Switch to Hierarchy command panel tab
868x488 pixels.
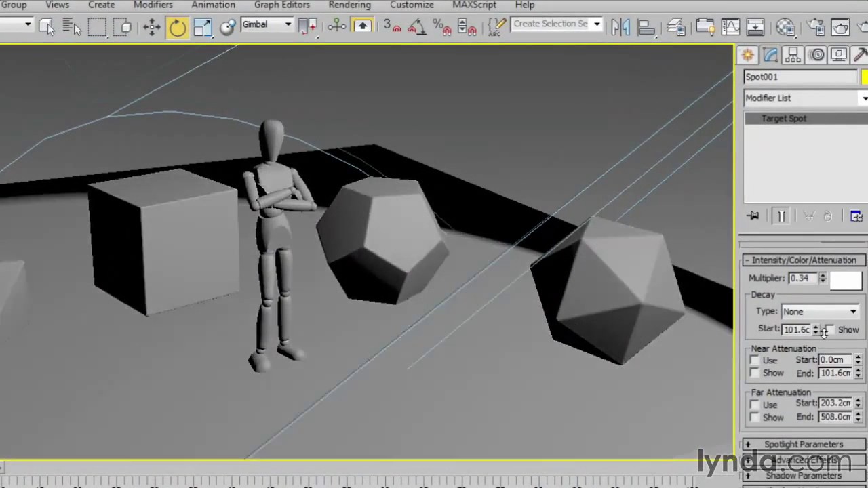(x=794, y=55)
